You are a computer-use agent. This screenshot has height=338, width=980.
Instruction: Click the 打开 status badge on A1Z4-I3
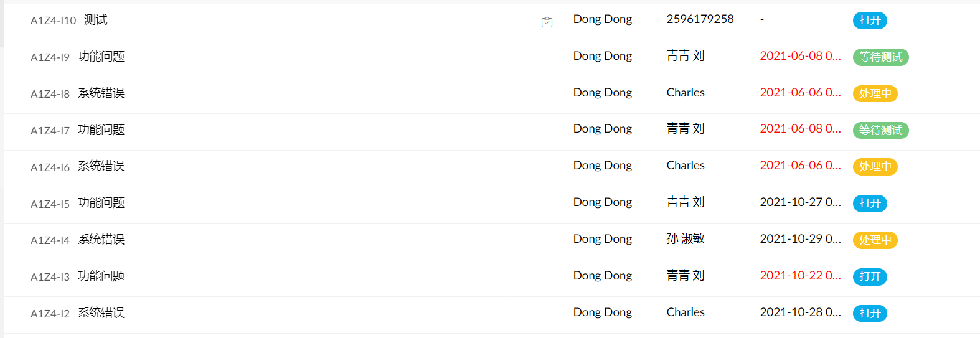tap(869, 277)
